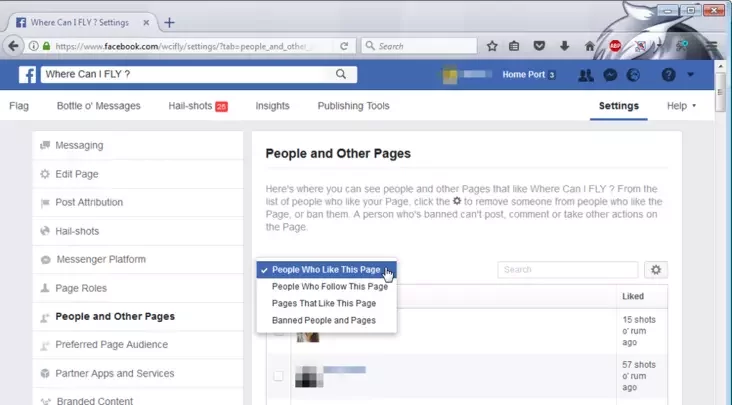The width and height of the screenshot is (732, 405).
Task: Go to Home Port link
Action: (522, 75)
